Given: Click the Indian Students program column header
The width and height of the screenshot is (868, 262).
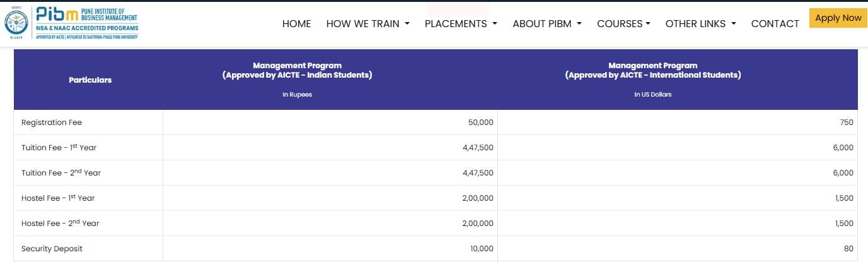Looking at the screenshot, I should [x=297, y=70].
